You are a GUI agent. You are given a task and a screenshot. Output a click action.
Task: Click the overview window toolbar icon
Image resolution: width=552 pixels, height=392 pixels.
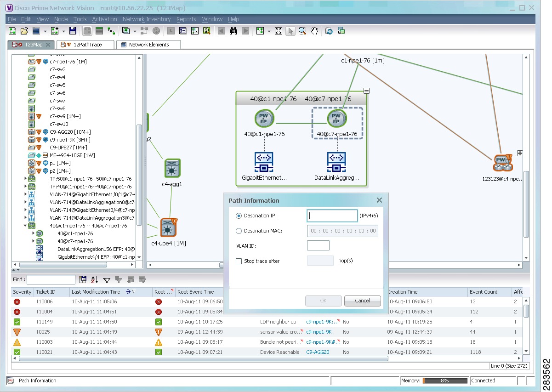click(x=341, y=31)
